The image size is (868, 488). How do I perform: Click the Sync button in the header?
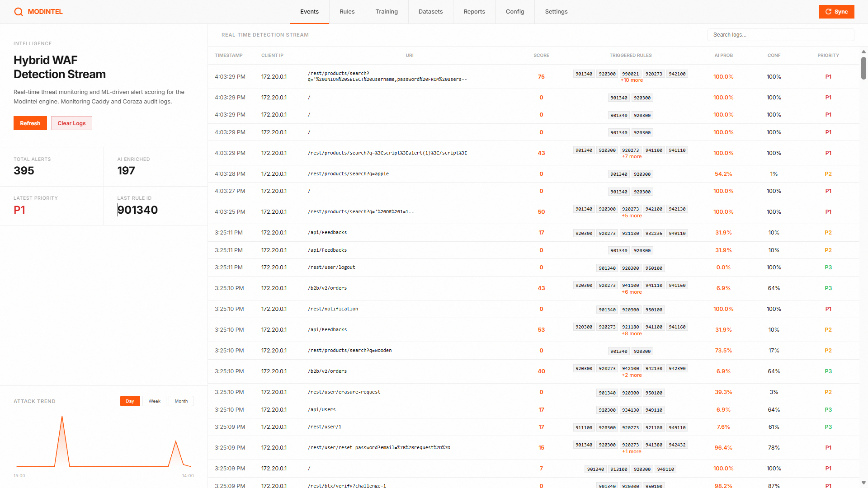pyautogui.click(x=836, y=12)
